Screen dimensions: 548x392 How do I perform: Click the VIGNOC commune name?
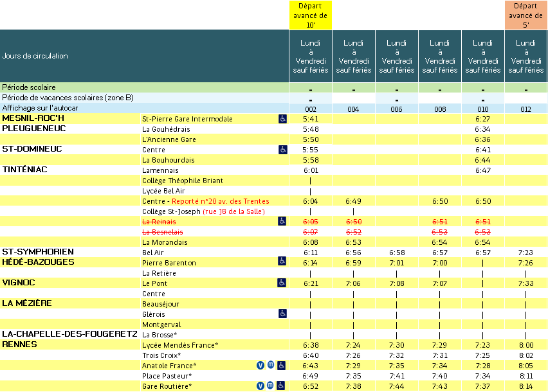coord(19,283)
